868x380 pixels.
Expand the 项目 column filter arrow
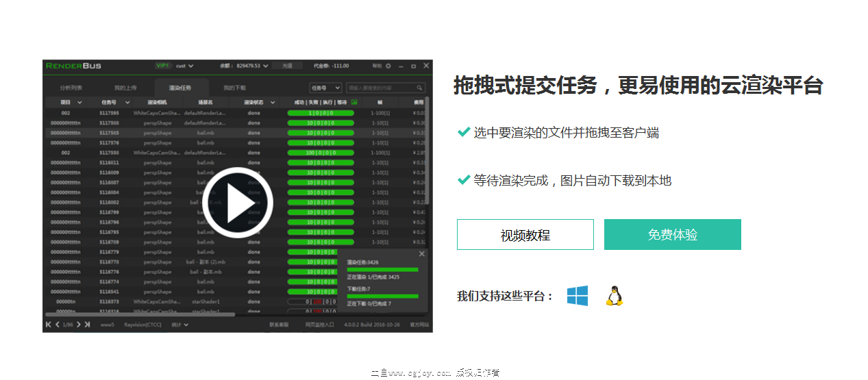coord(80,102)
